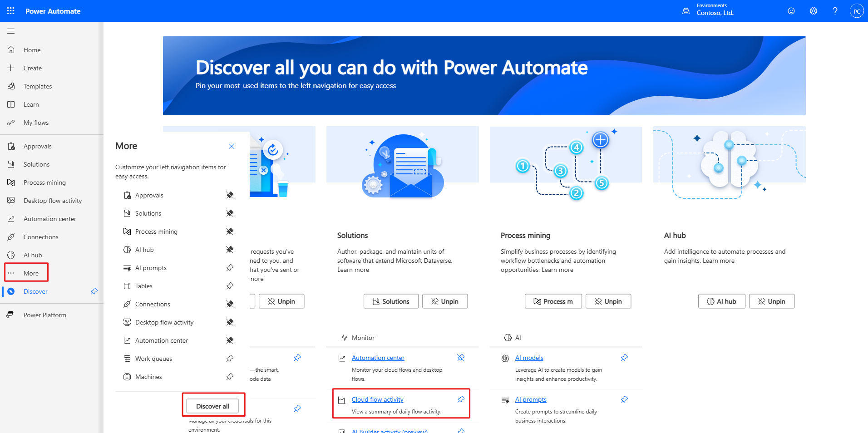Go to My flows in sidebar
The image size is (868, 433).
[x=36, y=123]
